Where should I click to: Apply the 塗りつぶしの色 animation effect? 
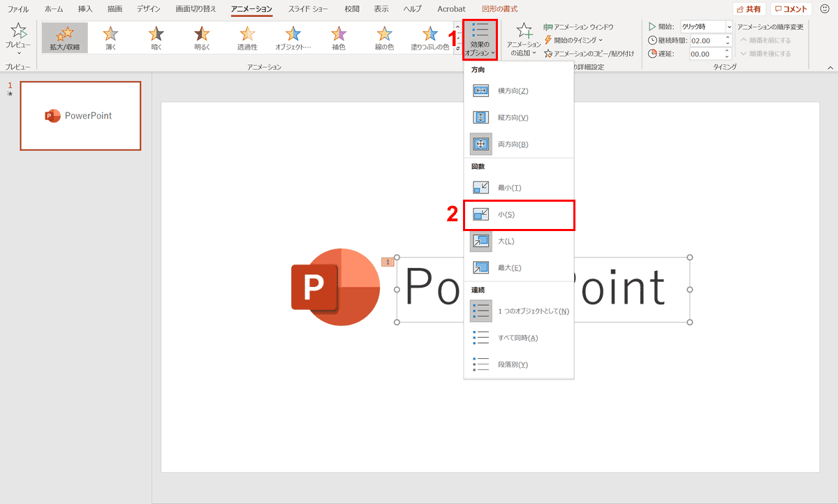coord(430,38)
